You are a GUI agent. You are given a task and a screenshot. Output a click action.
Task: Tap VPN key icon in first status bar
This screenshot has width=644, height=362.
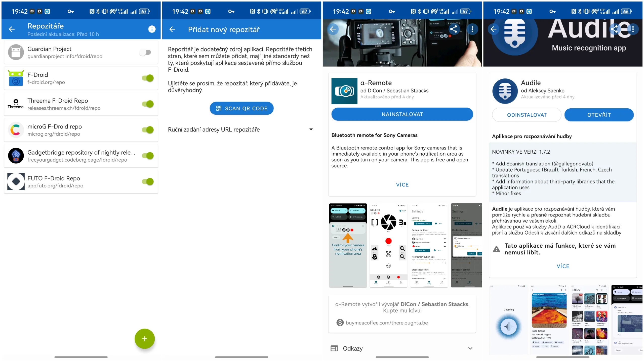pyautogui.click(x=70, y=11)
